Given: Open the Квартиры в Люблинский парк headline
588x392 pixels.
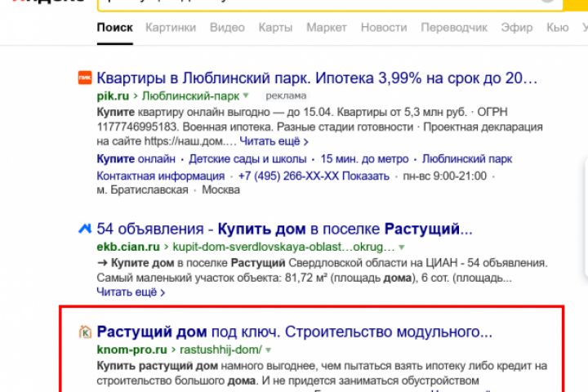Looking at the screenshot, I should click(317, 78).
